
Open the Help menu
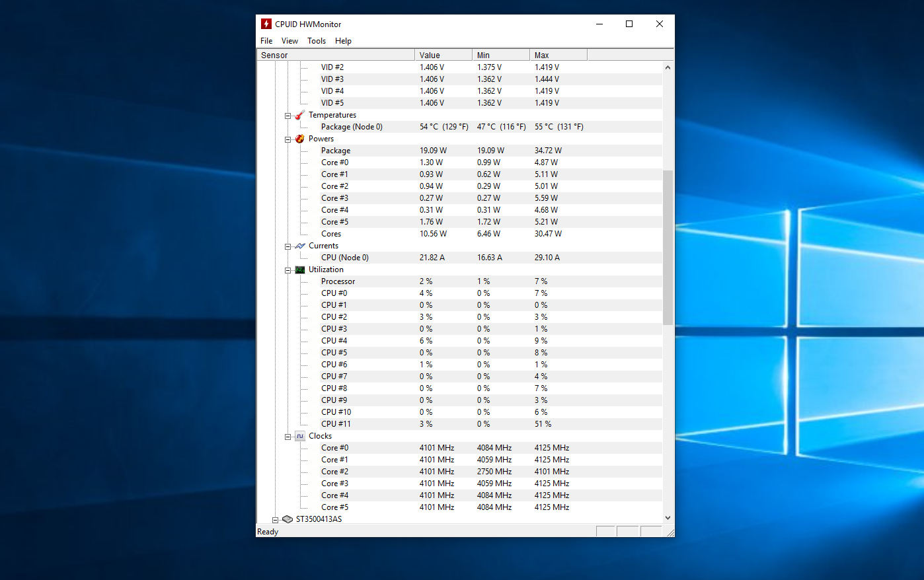[343, 41]
